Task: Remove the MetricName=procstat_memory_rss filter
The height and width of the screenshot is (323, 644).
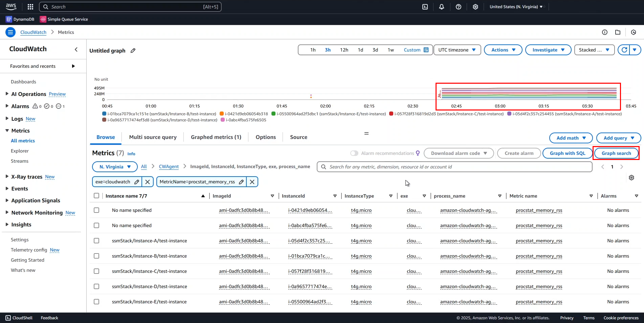Action: [252, 182]
